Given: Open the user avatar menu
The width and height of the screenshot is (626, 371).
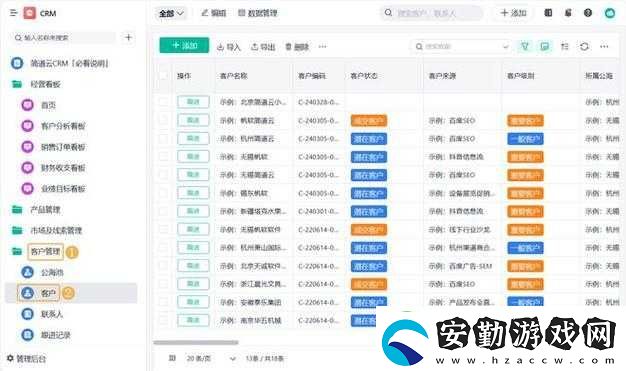Looking at the screenshot, I should coord(610,13).
